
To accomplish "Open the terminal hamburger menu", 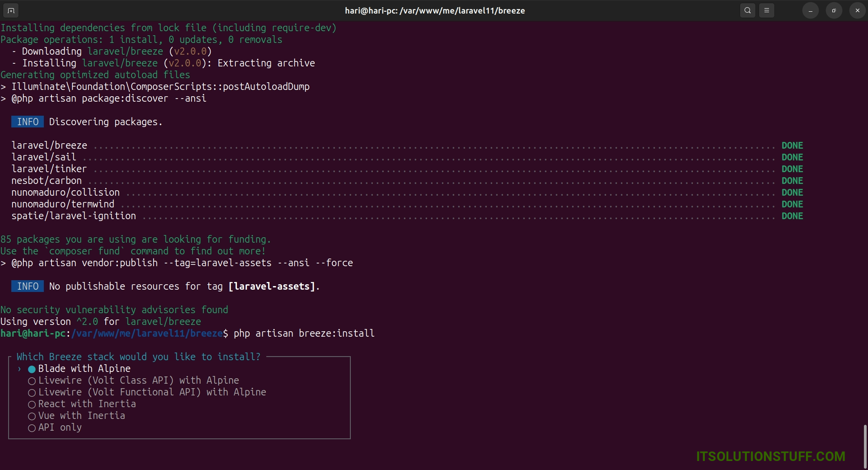I will click(767, 10).
